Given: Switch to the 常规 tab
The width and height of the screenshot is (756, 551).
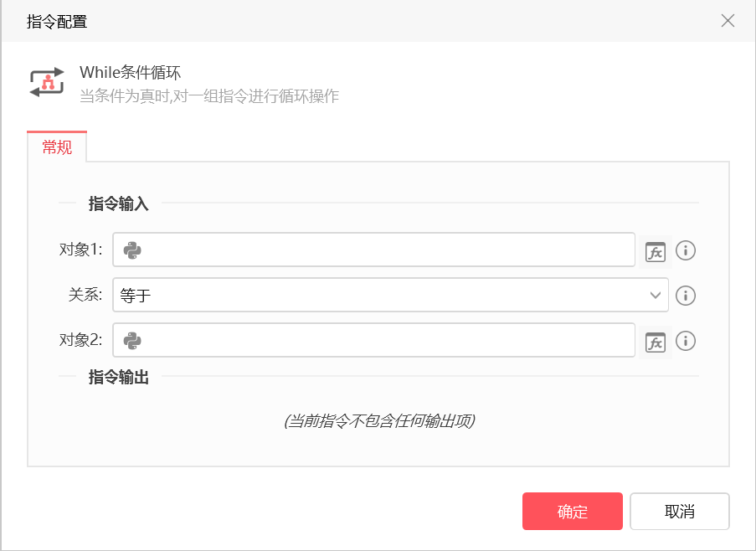Looking at the screenshot, I should pyautogui.click(x=57, y=147).
